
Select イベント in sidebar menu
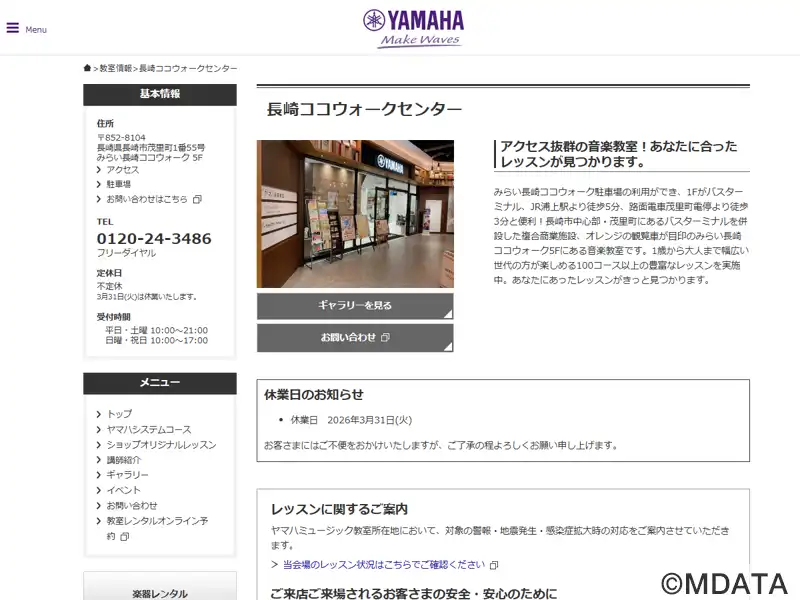[123, 490]
